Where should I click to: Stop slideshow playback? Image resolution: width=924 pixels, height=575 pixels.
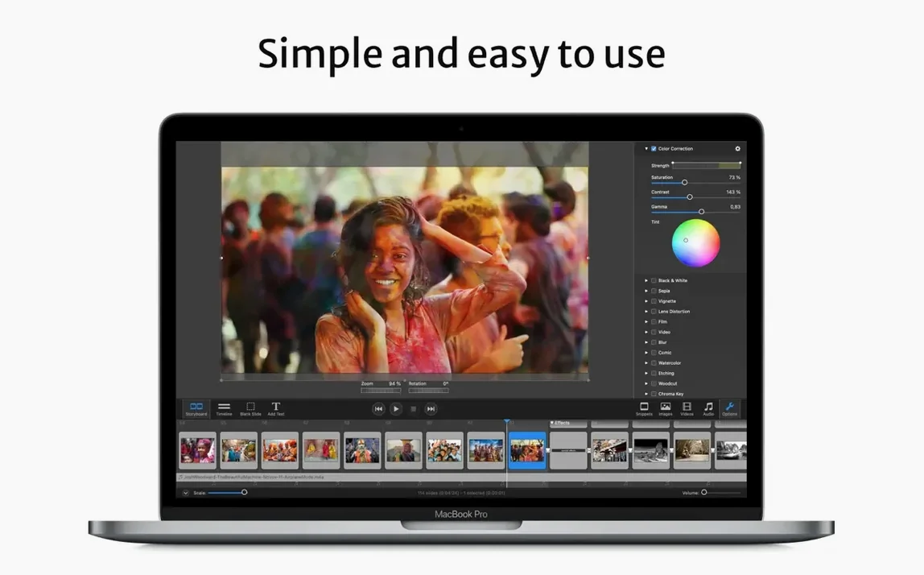click(413, 408)
